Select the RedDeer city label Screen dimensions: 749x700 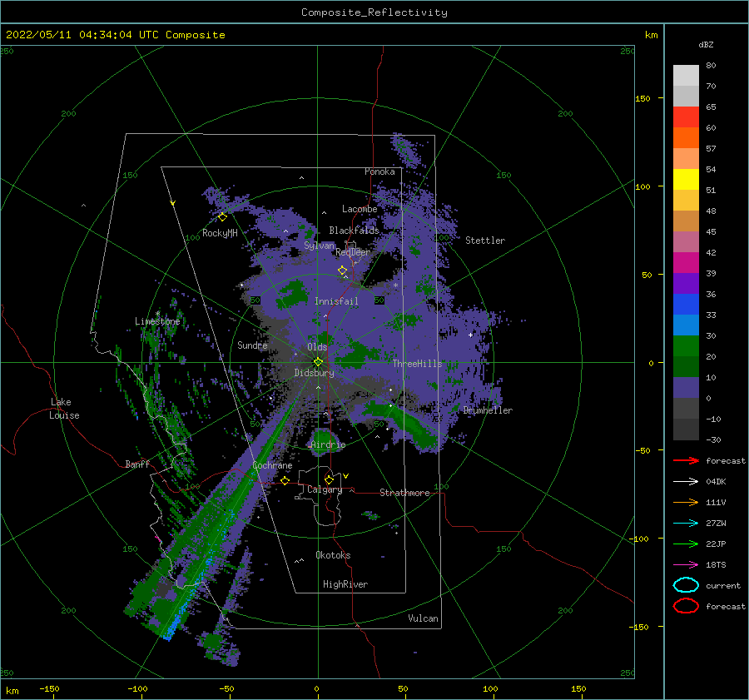[353, 252]
